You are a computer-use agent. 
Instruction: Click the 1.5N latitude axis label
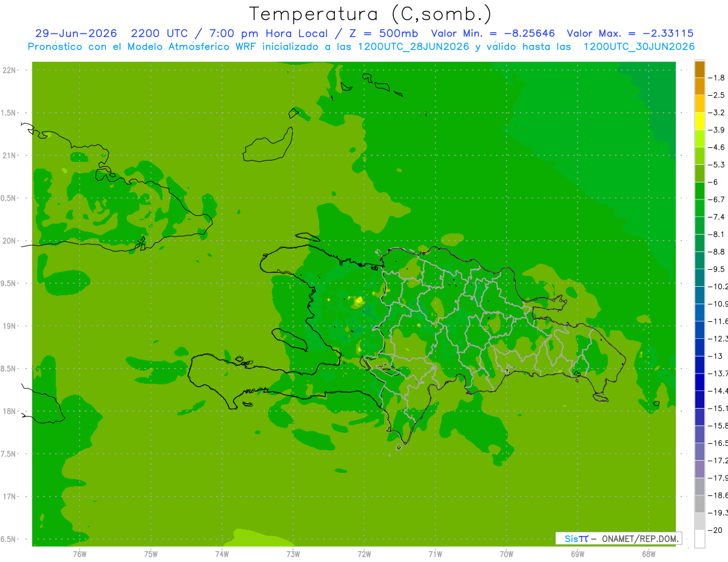tap(9, 113)
